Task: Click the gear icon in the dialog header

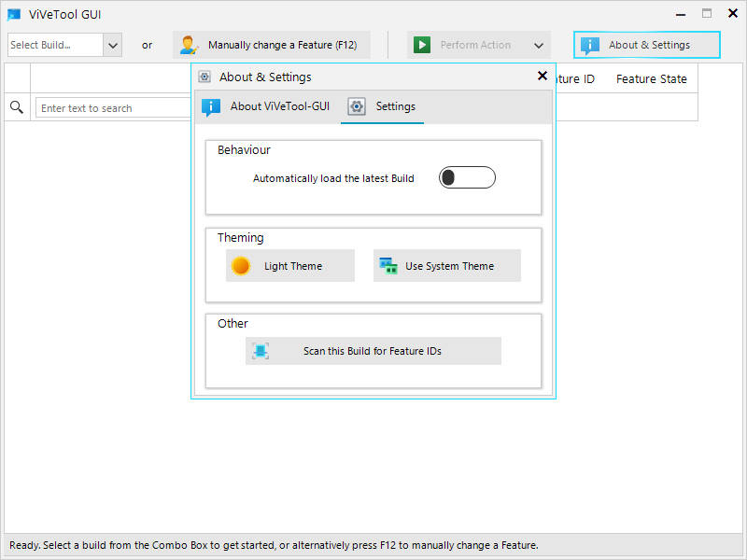Action: coord(204,77)
